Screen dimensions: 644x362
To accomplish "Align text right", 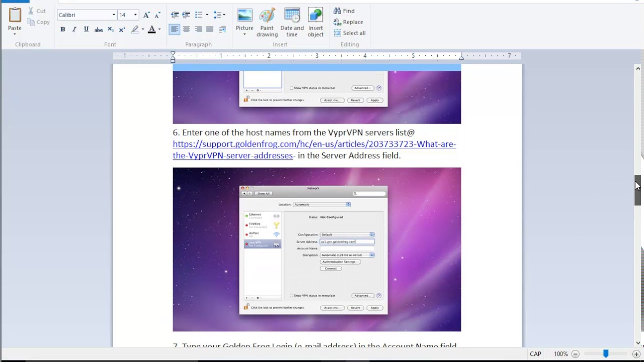I will click(198, 30).
